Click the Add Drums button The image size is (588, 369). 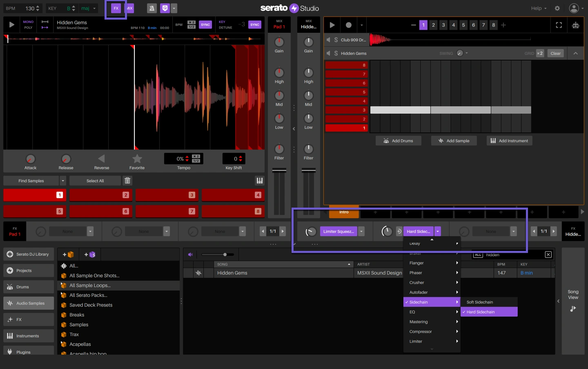pyautogui.click(x=398, y=141)
